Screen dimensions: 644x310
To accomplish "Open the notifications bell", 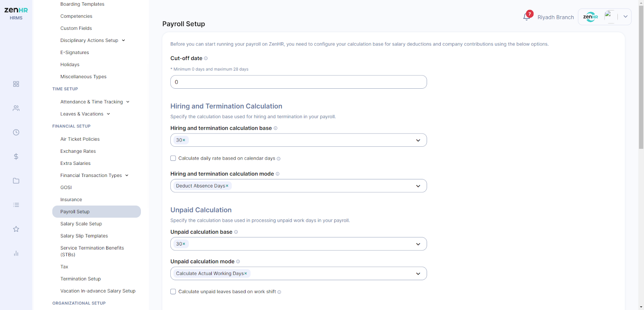I will point(526,17).
